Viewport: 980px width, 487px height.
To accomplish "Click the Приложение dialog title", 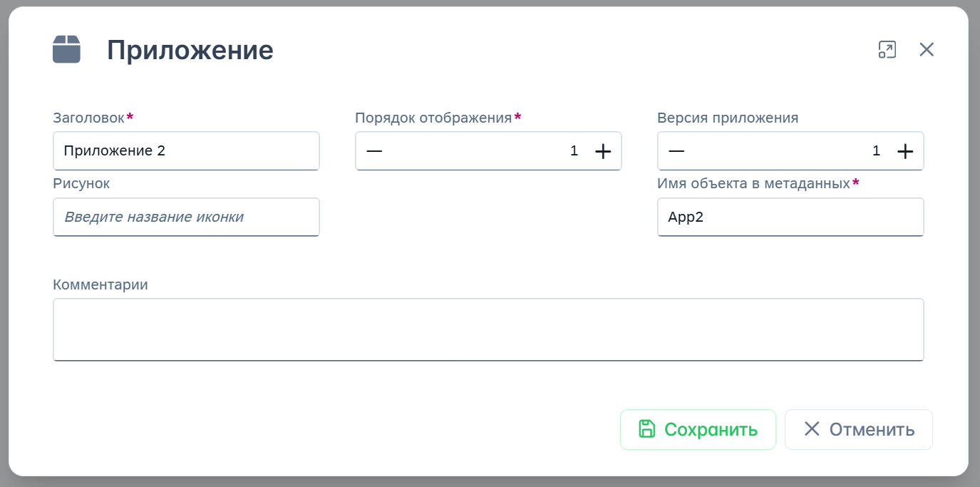I will pyautogui.click(x=190, y=50).
